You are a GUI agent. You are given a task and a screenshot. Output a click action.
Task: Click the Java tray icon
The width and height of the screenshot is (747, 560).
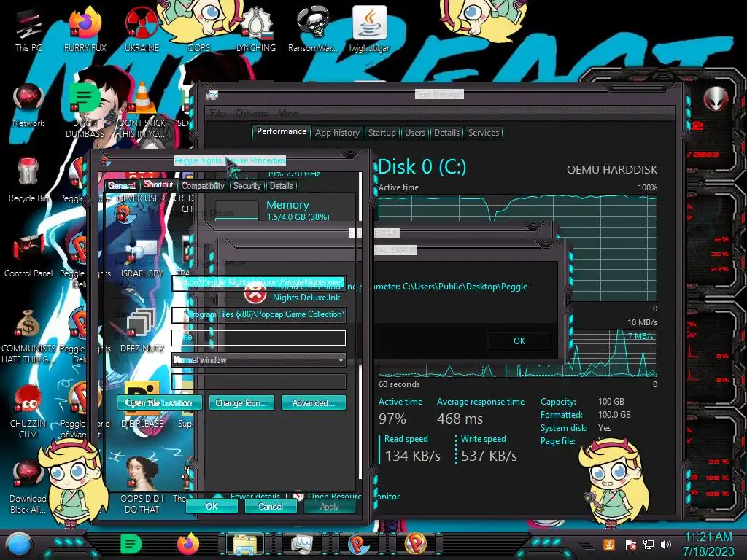point(609,544)
